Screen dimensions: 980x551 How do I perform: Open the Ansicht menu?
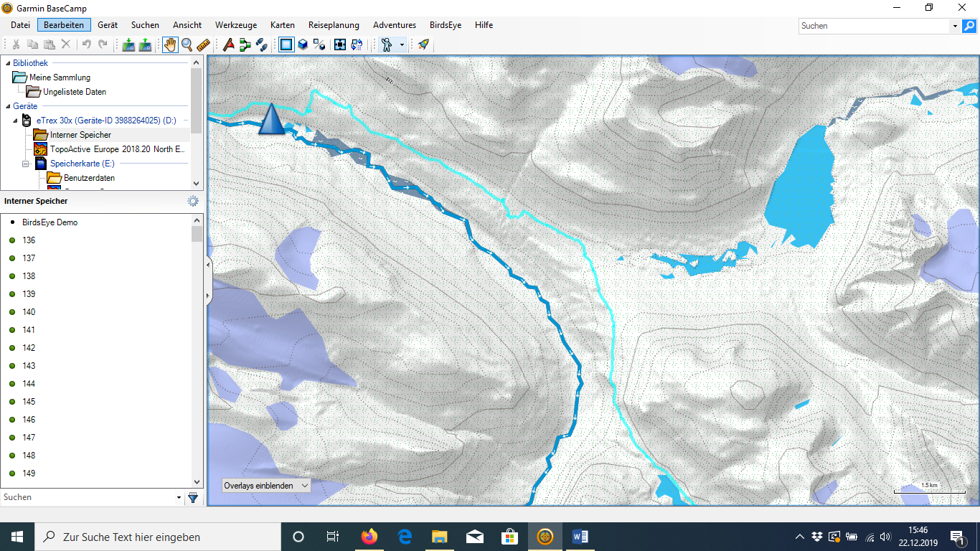187,25
